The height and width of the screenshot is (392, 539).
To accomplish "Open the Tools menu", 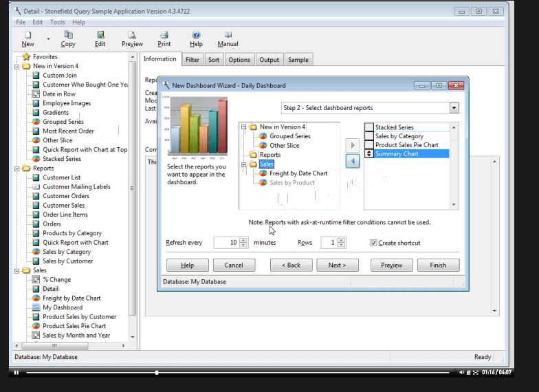I will click(x=58, y=22).
